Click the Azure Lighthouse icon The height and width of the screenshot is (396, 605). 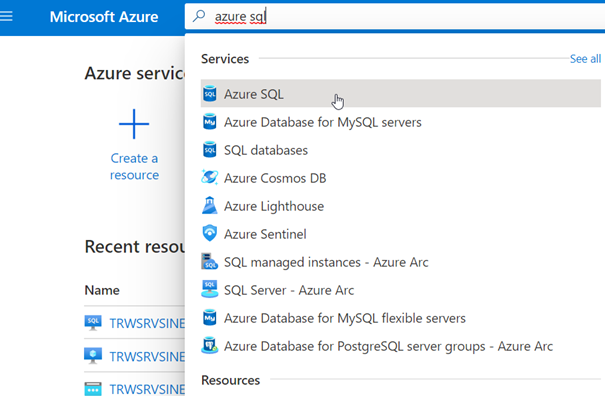[x=210, y=205]
